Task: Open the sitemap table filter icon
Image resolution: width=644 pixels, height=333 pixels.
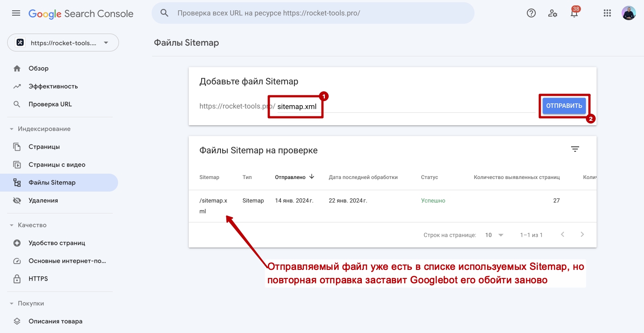Action: [x=575, y=149]
